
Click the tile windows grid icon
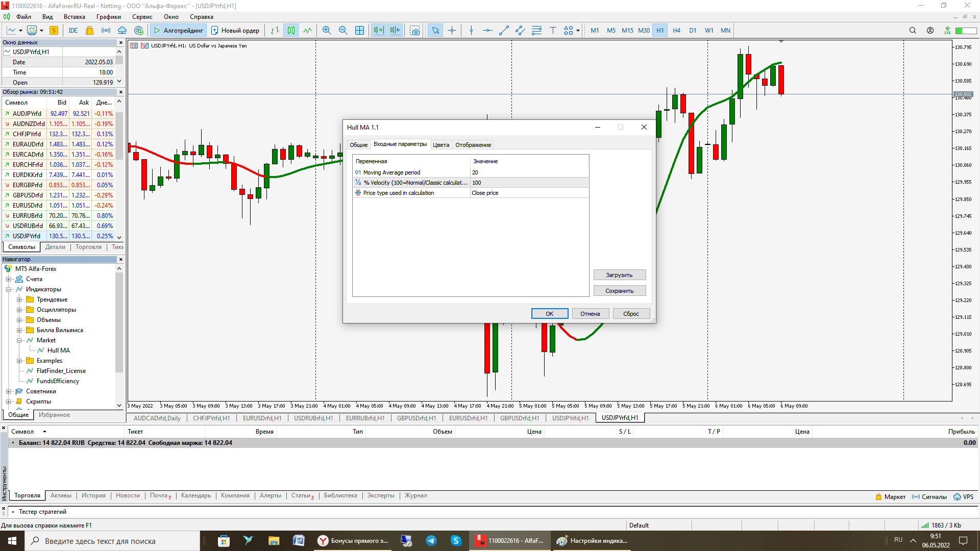[359, 31]
